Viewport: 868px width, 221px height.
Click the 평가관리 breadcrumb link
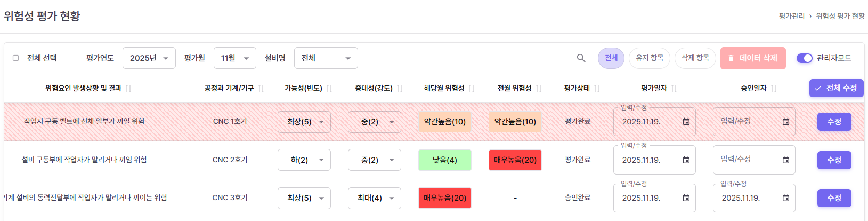(x=791, y=16)
